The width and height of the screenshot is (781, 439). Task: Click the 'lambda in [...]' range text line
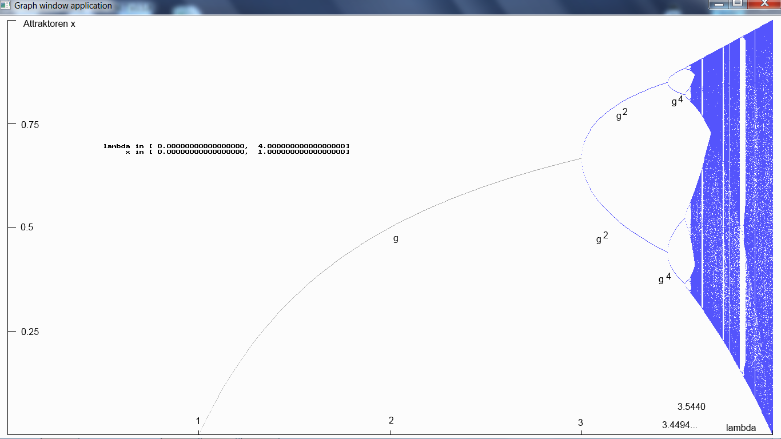pos(227,146)
